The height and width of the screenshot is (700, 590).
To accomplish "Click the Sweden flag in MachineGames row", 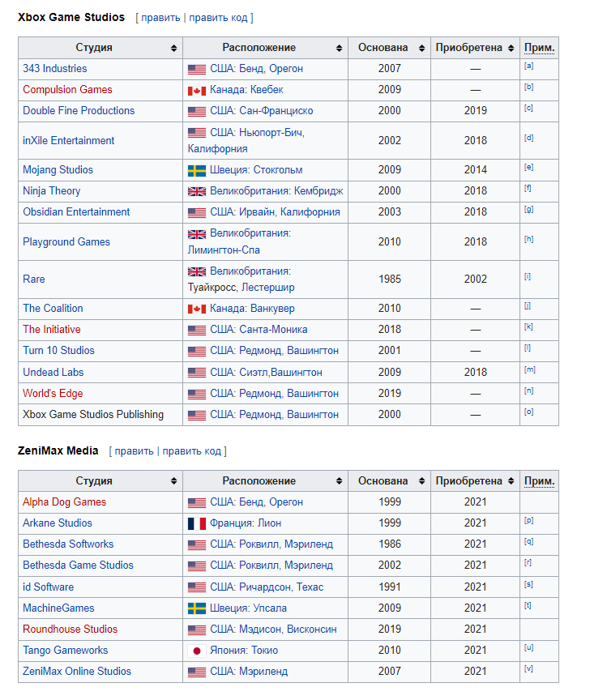I will click(196, 608).
